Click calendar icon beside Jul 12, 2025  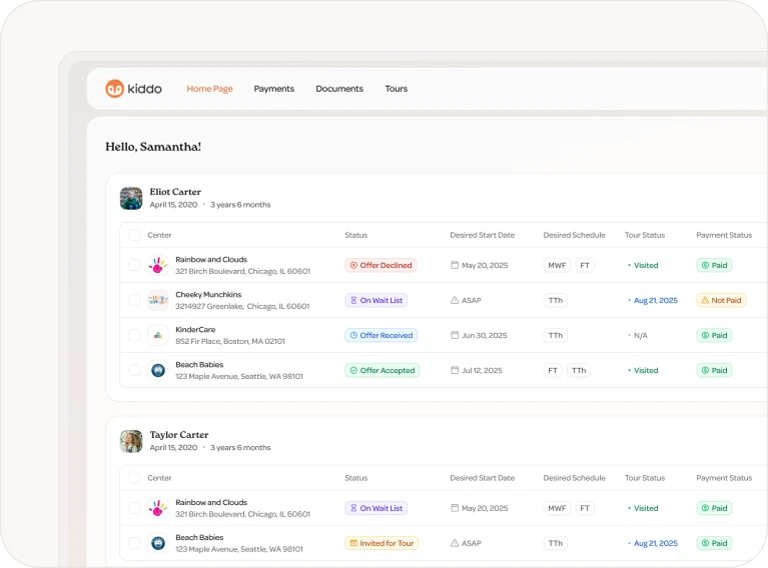455,370
